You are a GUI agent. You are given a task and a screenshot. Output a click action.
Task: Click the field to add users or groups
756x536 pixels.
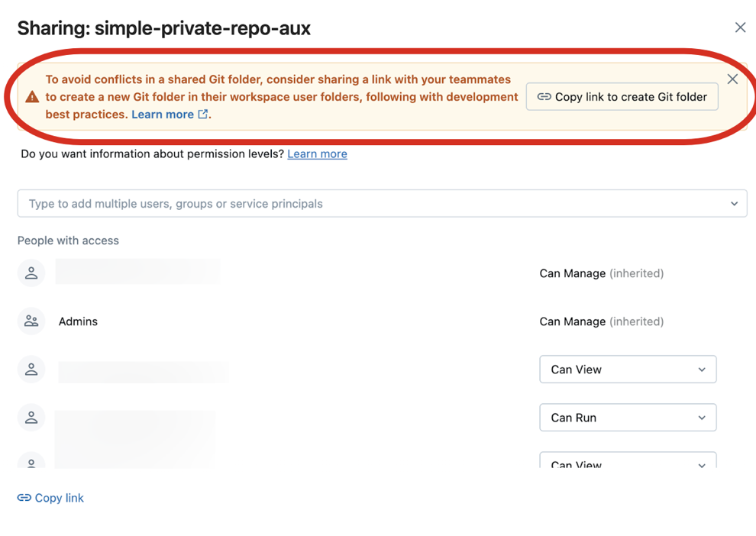pyautogui.click(x=305, y=203)
